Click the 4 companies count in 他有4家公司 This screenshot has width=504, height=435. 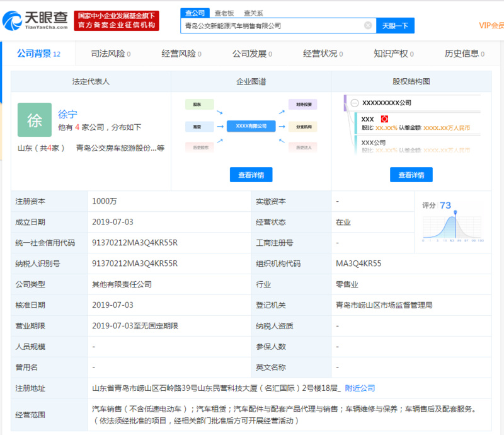pyautogui.click(x=77, y=127)
